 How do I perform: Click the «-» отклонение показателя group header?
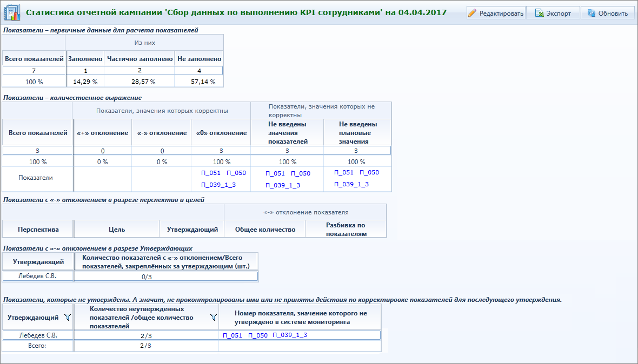pos(305,212)
